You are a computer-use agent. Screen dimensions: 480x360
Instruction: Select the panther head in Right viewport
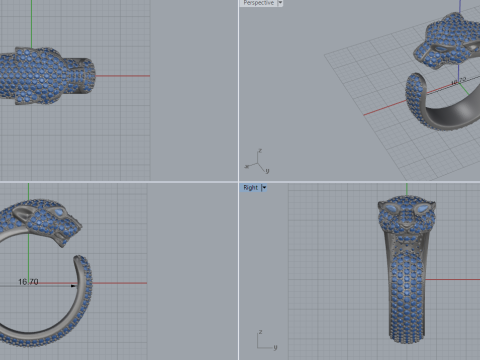pyautogui.click(x=406, y=216)
